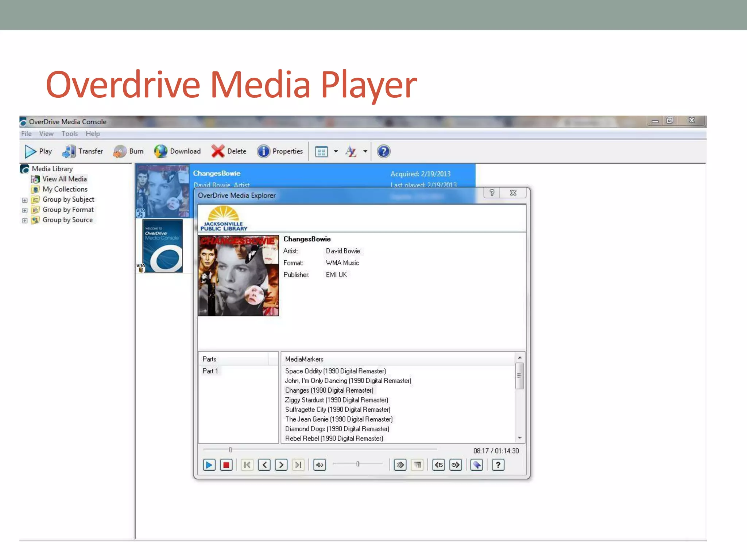Image resolution: width=747 pixels, height=560 pixels.
Task: Select Changes (1990 Digital Remaster) marker
Action: point(329,390)
